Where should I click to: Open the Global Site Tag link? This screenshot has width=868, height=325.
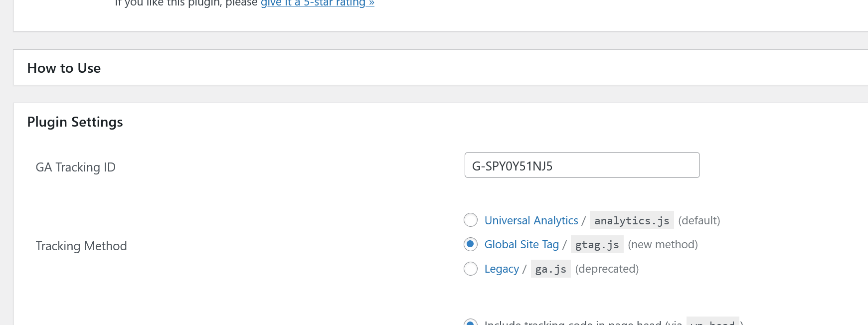click(x=521, y=244)
